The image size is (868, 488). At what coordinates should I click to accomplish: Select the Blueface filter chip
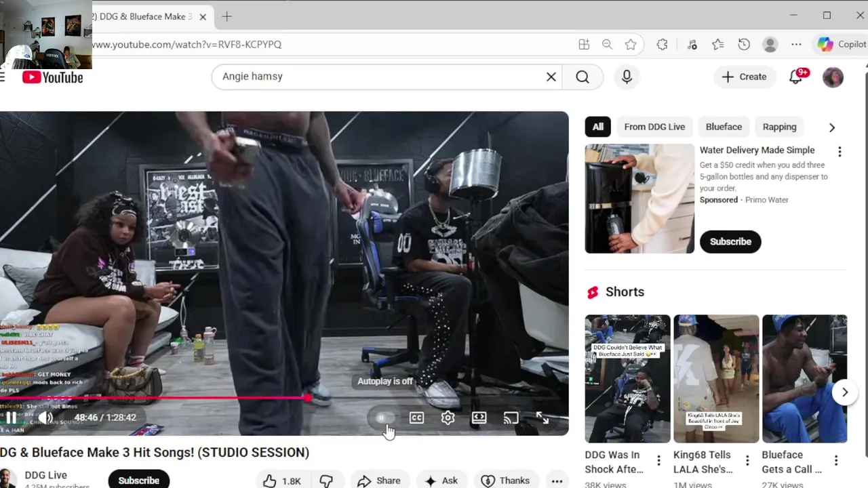click(x=724, y=127)
